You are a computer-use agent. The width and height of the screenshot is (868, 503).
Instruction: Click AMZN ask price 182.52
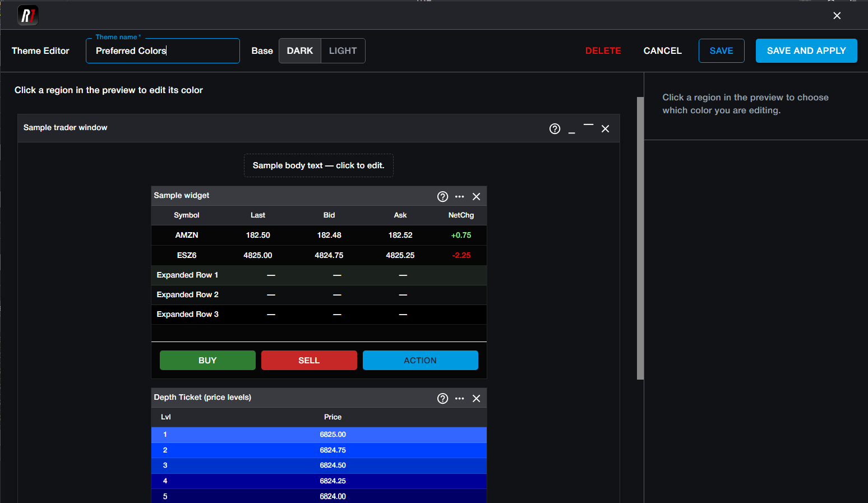(x=400, y=236)
